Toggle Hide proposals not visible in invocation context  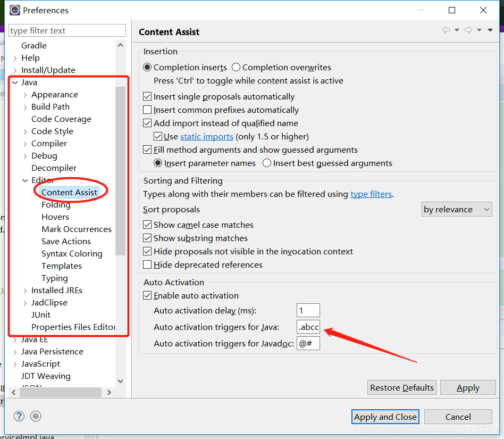pos(147,251)
